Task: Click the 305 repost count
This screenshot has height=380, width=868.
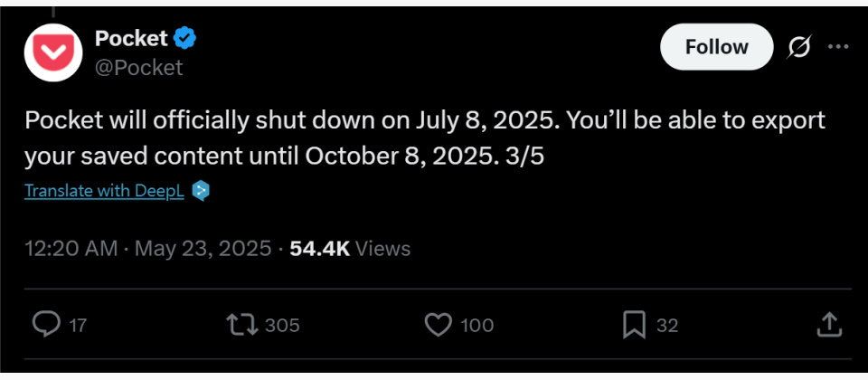Action: coord(282,326)
